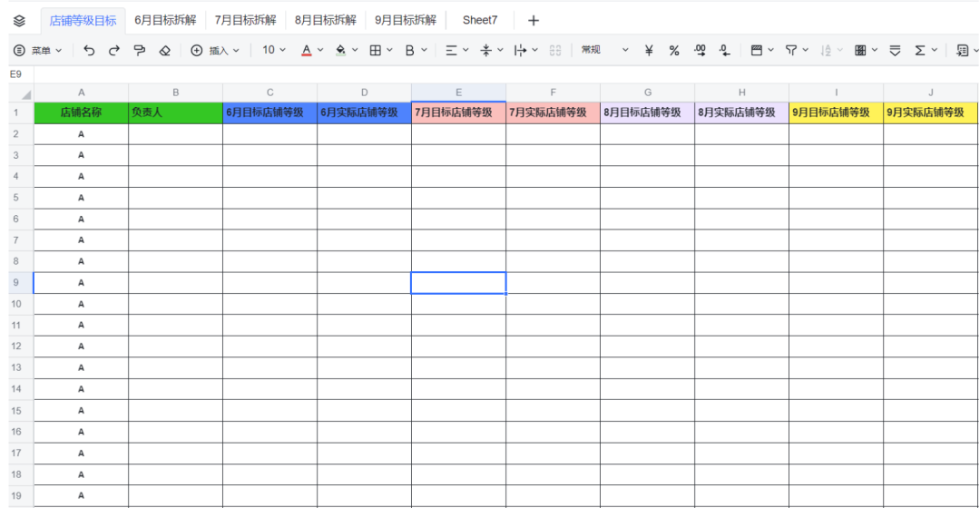
Task: Apply bold with the B icon
Action: 409,51
